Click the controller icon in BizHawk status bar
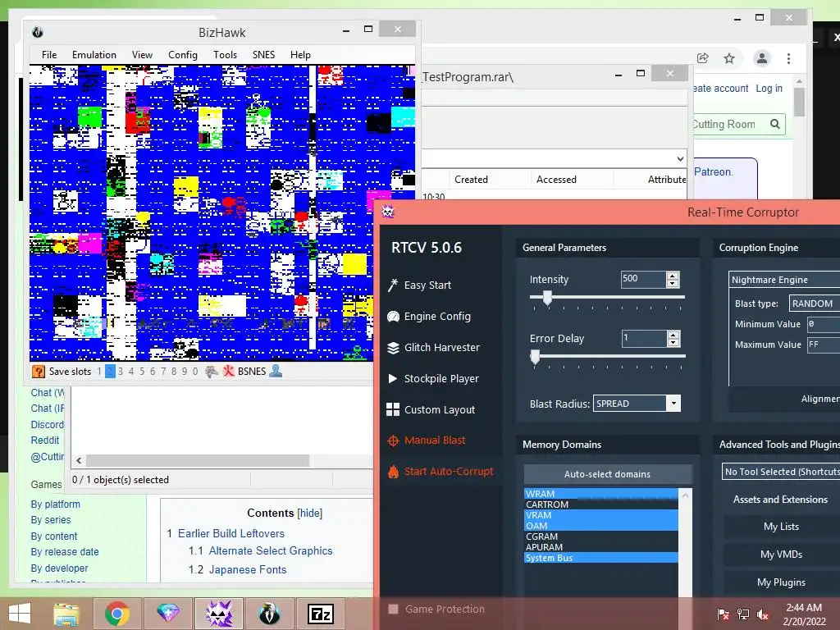Image resolution: width=840 pixels, height=630 pixels. (x=212, y=372)
